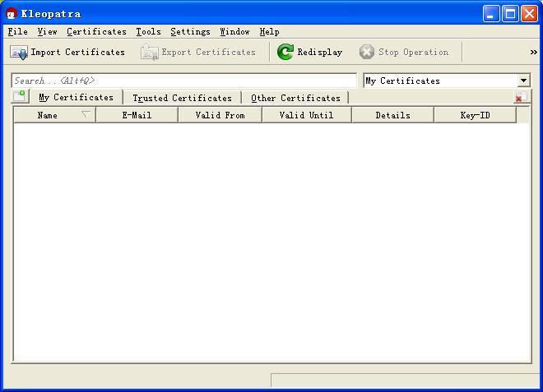
Task: Click the new tab icon left of tabs
Action: [x=19, y=97]
